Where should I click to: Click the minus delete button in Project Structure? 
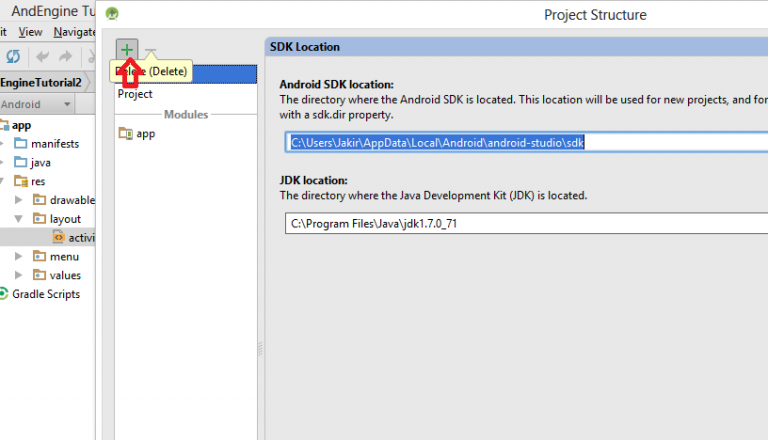[x=150, y=52]
